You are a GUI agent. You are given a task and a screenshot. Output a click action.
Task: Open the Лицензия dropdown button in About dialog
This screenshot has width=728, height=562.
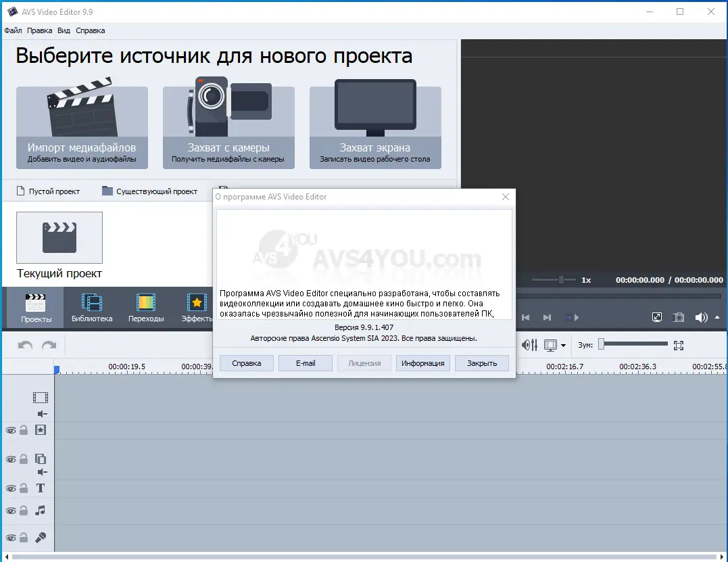tap(364, 362)
